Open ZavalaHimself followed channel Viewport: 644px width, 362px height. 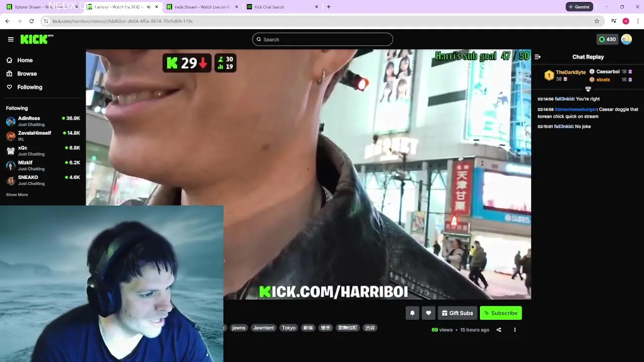(43, 136)
